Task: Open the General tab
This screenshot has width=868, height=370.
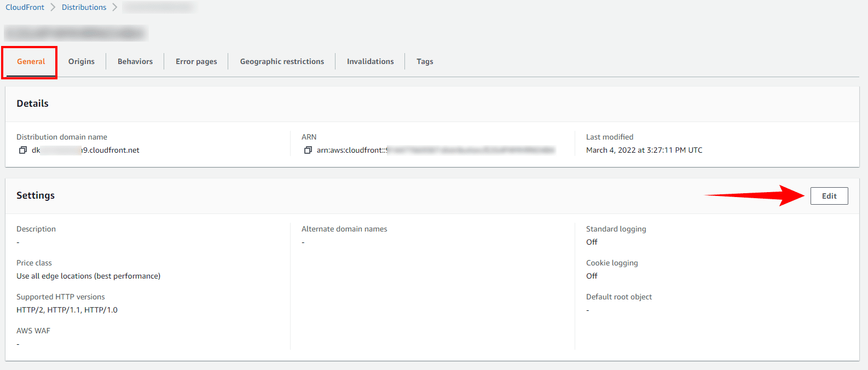Action: pos(31,61)
